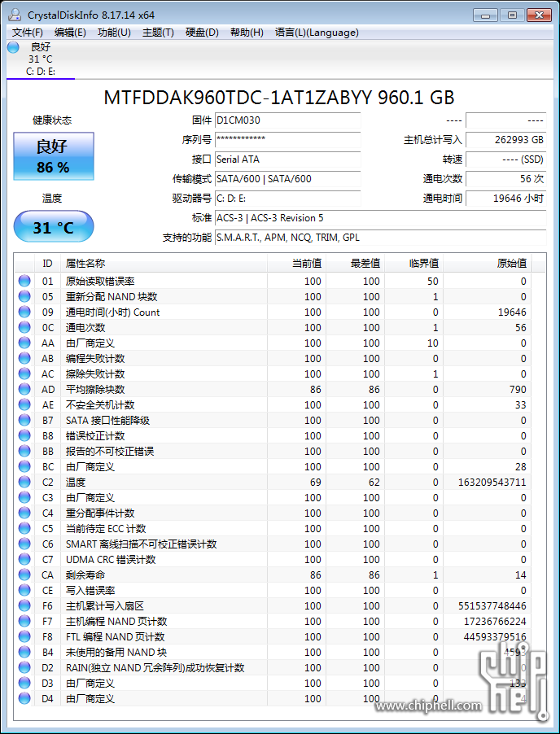Click the masked serial number field
Image resolution: width=560 pixels, height=734 pixels.
click(288, 140)
